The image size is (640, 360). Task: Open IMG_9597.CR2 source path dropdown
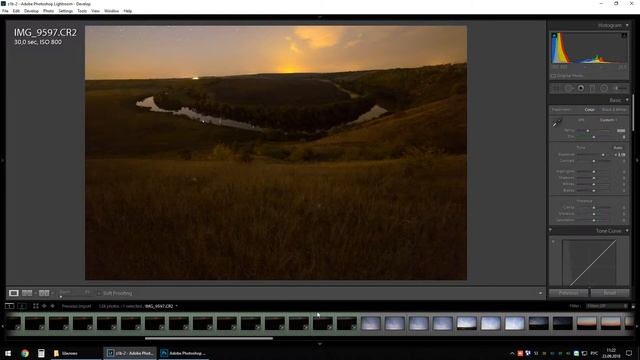point(176,306)
